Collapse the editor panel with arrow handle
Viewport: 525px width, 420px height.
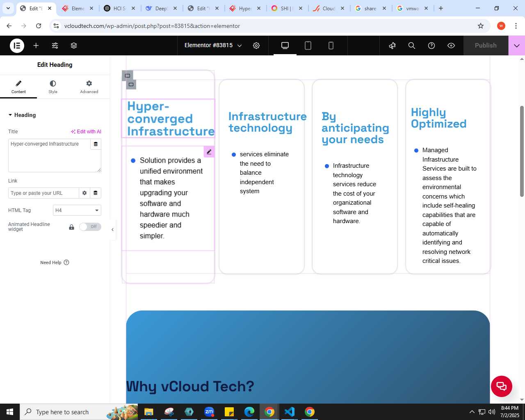(x=112, y=230)
